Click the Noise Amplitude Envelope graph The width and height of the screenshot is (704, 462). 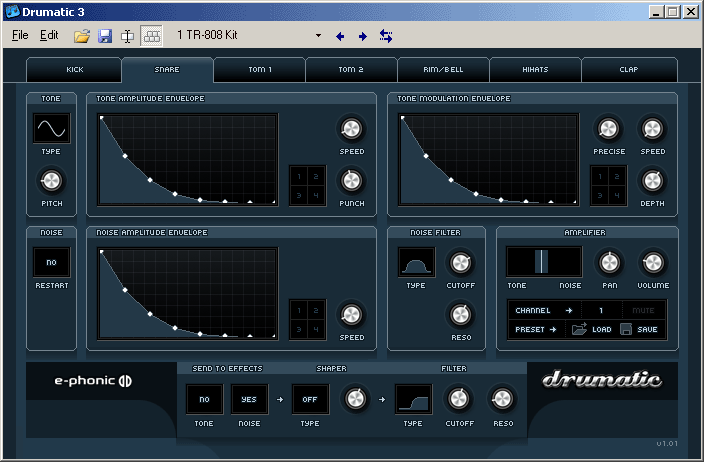coord(188,294)
